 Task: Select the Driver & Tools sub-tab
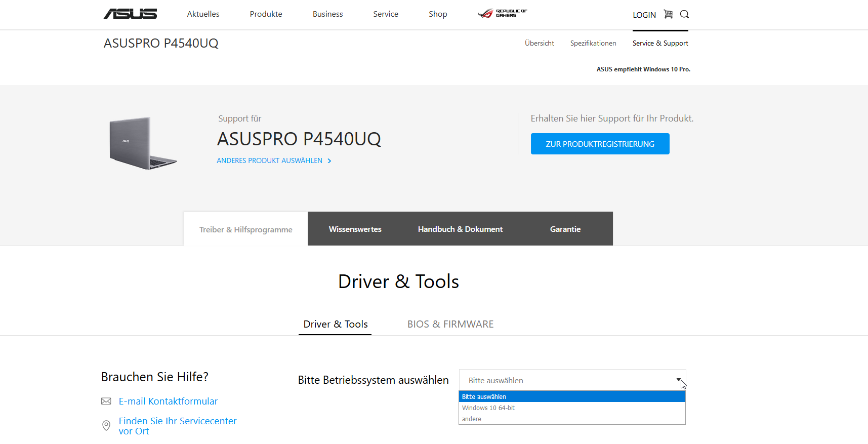[335, 324]
